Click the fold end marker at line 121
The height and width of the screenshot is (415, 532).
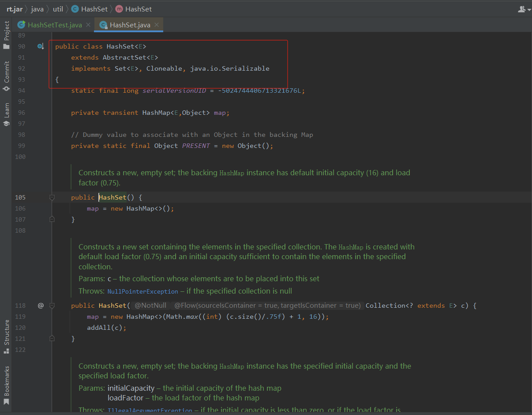pyautogui.click(x=52, y=338)
